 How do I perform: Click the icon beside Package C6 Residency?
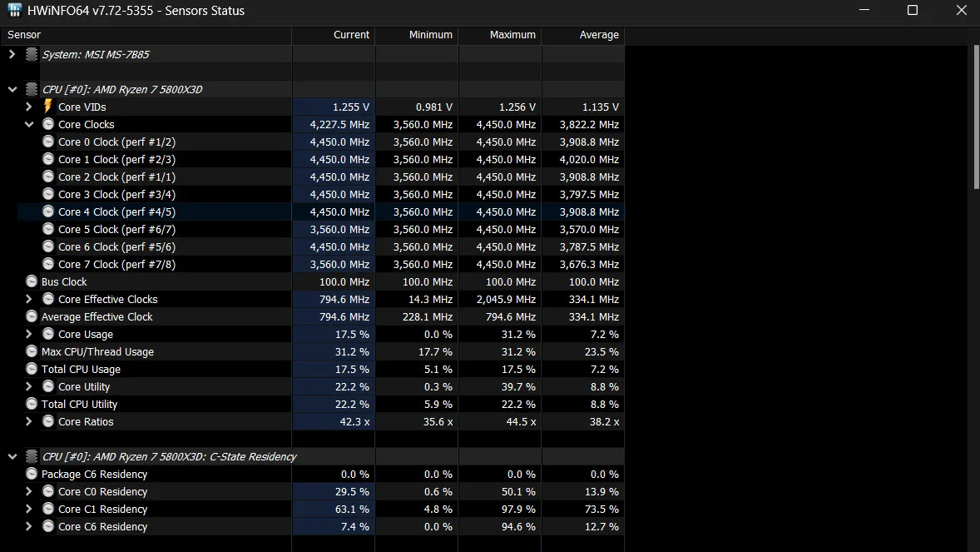point(32,474)
